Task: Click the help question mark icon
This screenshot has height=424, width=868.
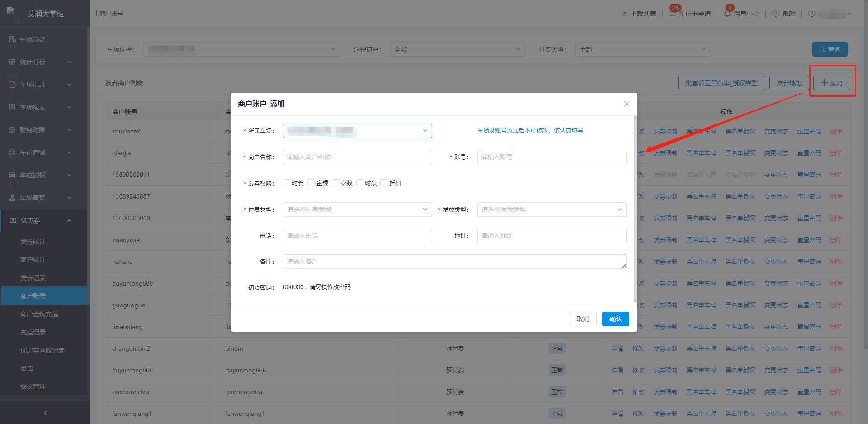Action: click(x=776, y=13)
